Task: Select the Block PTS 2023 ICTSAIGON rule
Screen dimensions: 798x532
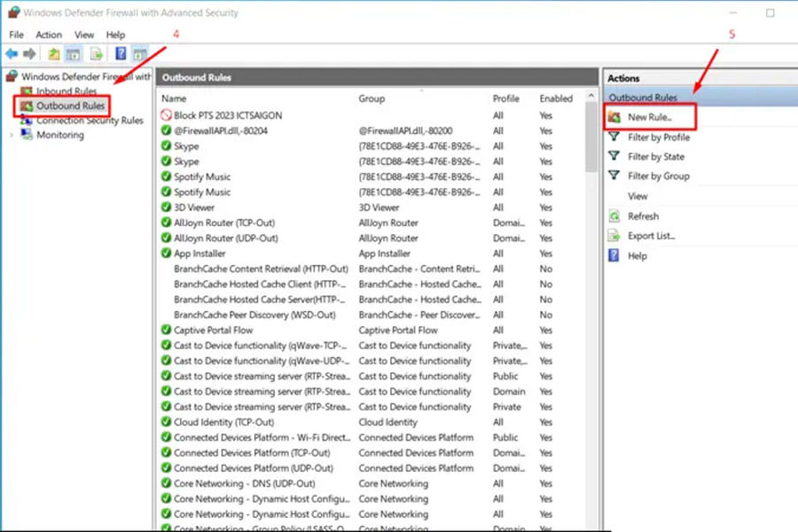Action: tap(228, 115)
